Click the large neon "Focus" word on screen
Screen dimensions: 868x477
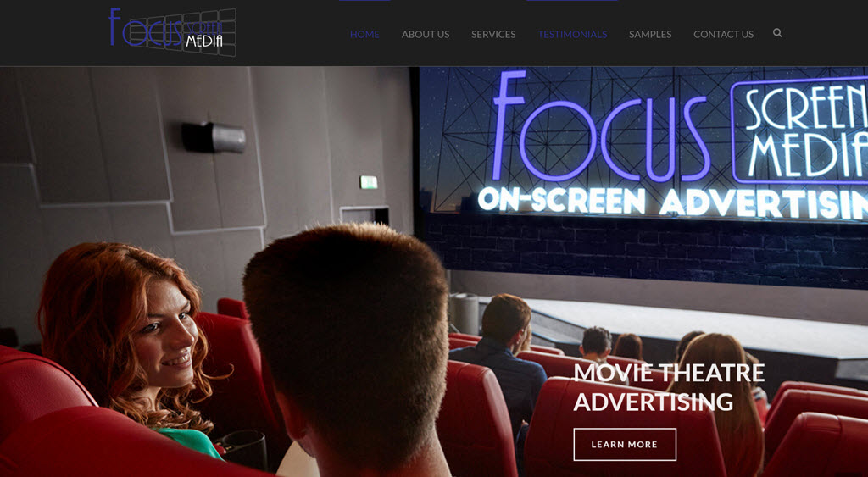(601, 127)
